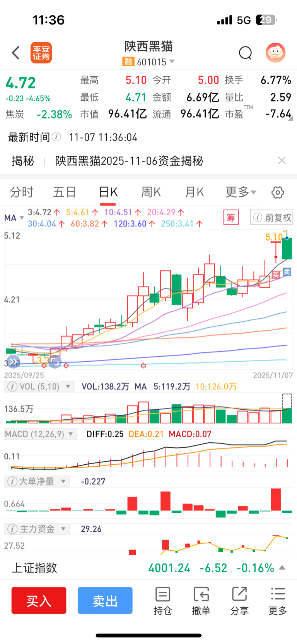
Task: Tap the 焦炭 sector label
Action: [15, 114]
